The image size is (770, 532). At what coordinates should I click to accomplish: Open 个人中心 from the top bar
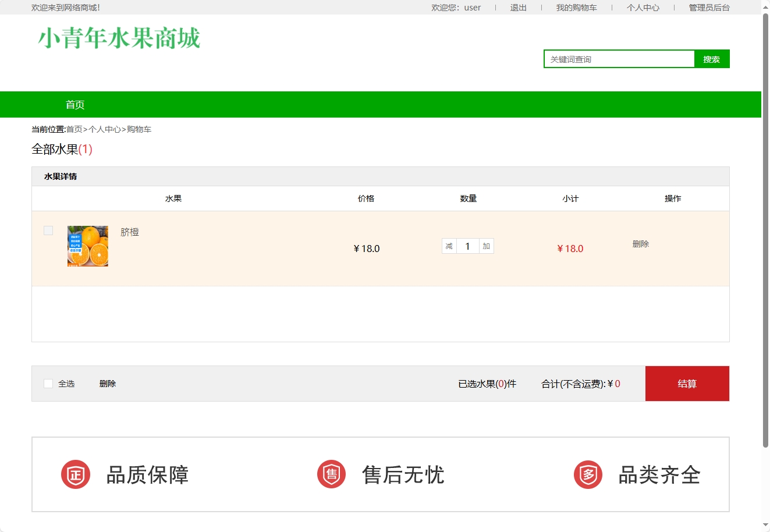(643, 8)
